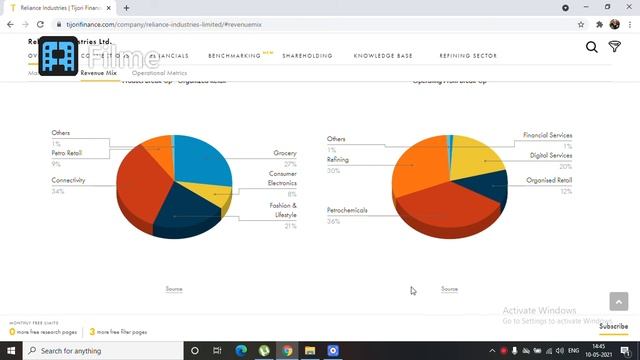640x360 pixels.
Task: Reload the current page
Action: (40, 24)
